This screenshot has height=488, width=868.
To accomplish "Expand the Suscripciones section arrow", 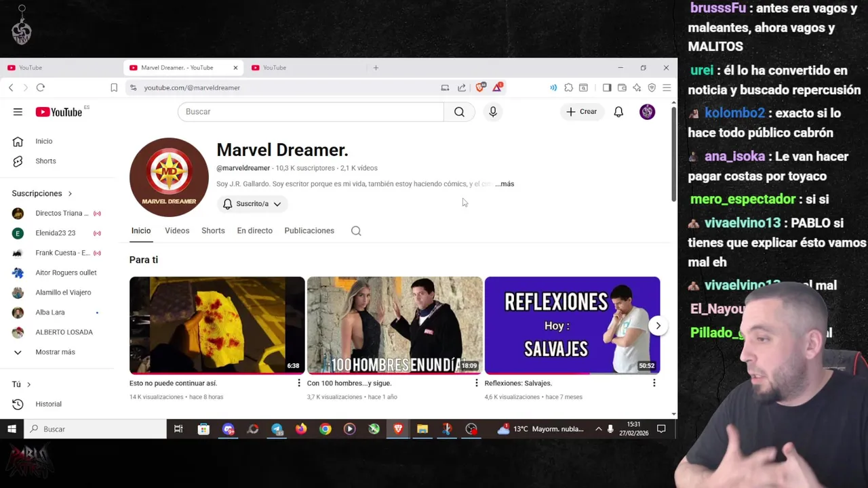I will [x=70, y=194].
